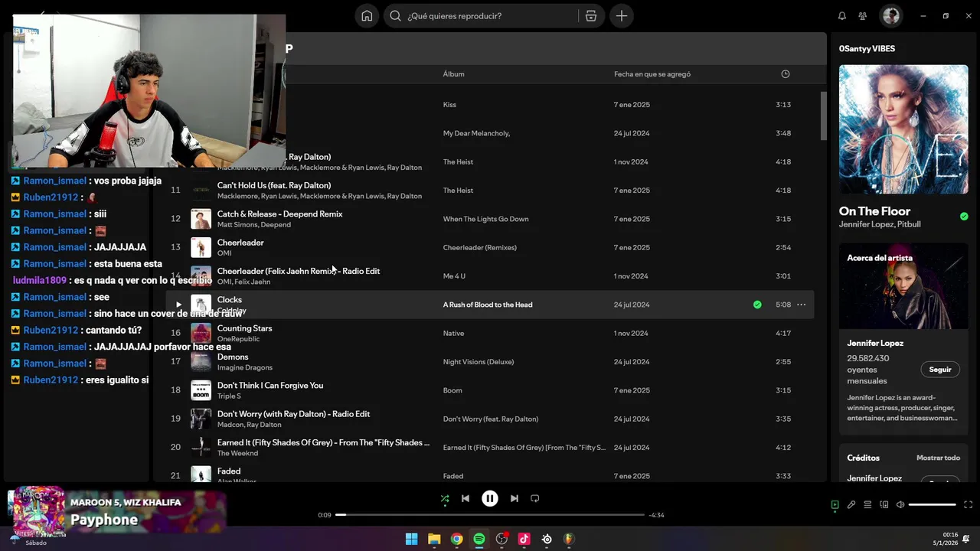Viewport: 980px width, 551px height.
Task: Select the "Faded" track title
Action: pos(229,471)
